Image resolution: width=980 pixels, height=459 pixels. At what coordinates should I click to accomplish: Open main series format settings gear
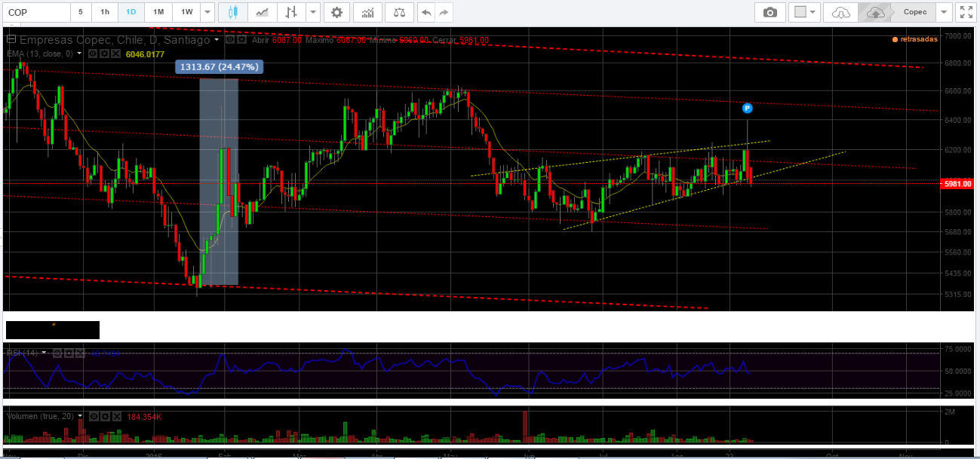(242, 40)
